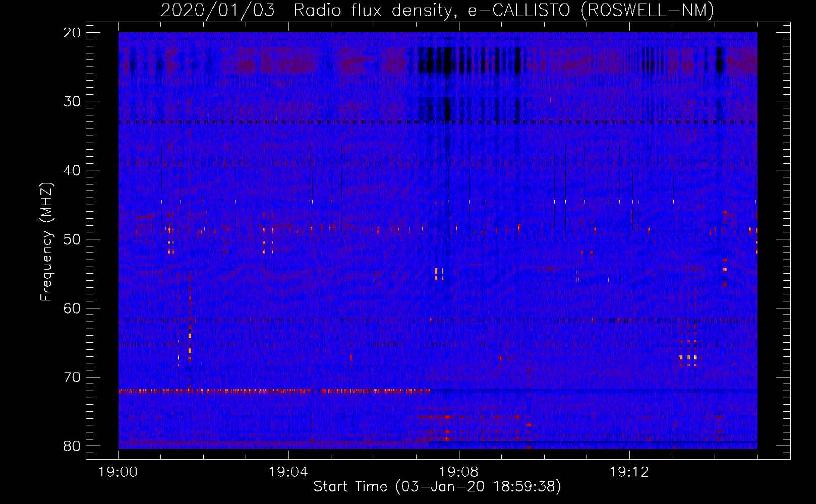Click the 30 MHz frequency tick label
This screenshot has height=504, width=816.
pos(73,101)
